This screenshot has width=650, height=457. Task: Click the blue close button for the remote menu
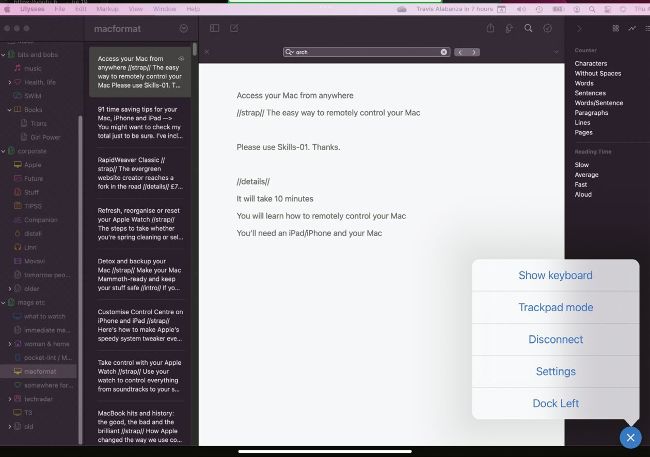[x=629, y=437]
